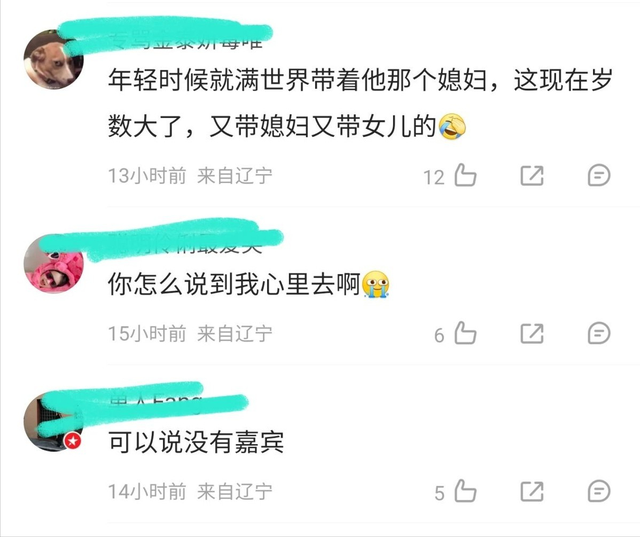
Task: Tap the comment text 年轻时候就满世界
Action: (x=360, y=102)
